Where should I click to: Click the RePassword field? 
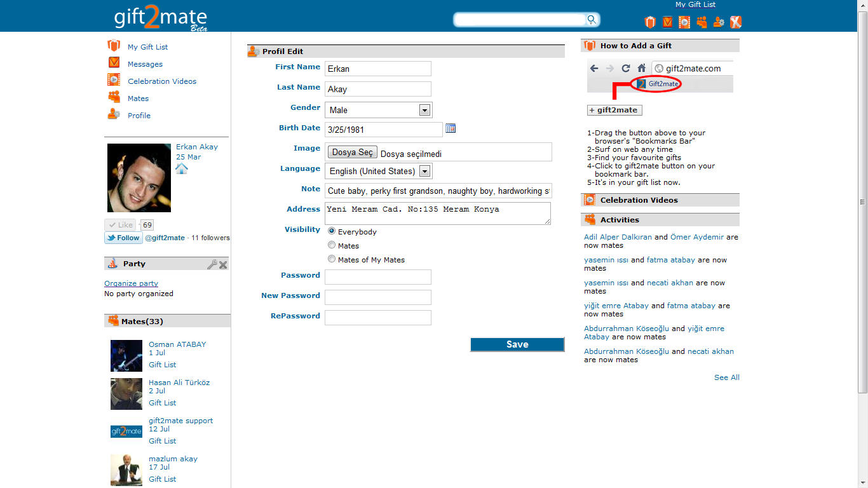(x=378, y=318)
